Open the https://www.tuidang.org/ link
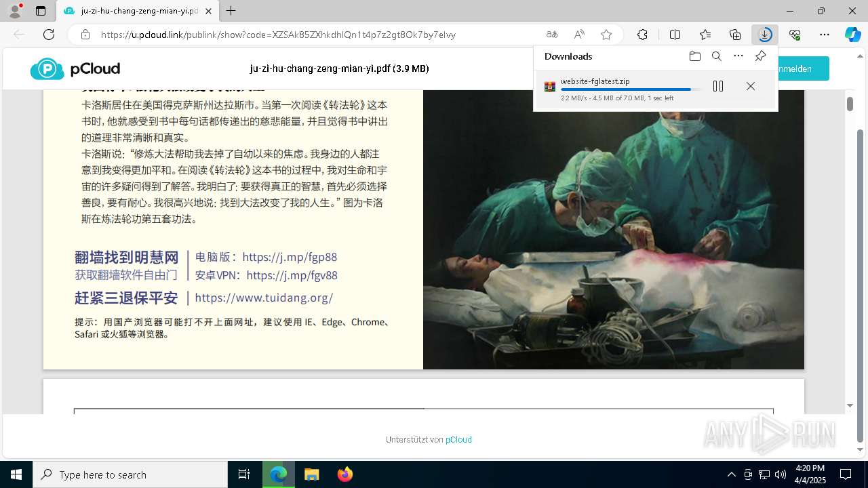The height and width of the screenshot is (488, 868). coord(264,298)
